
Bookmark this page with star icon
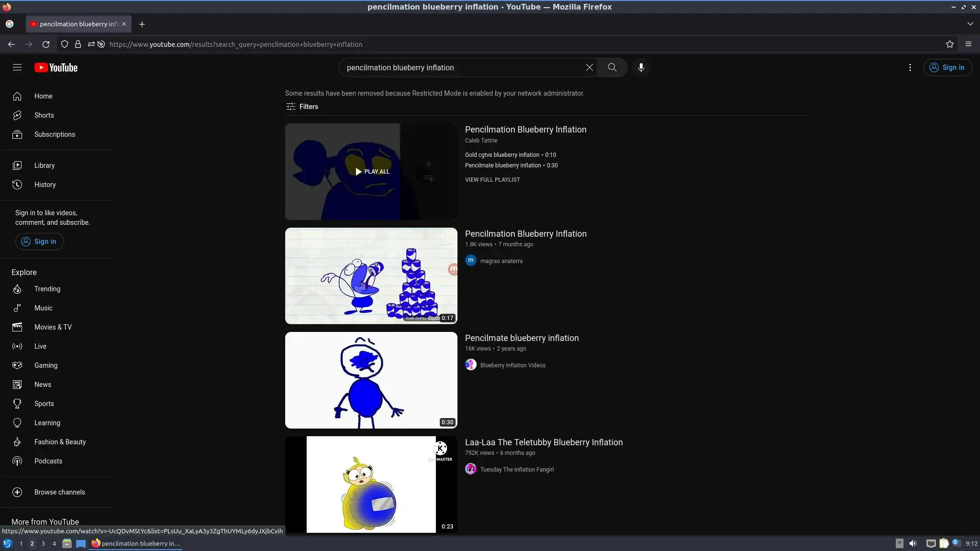(949, 44)
